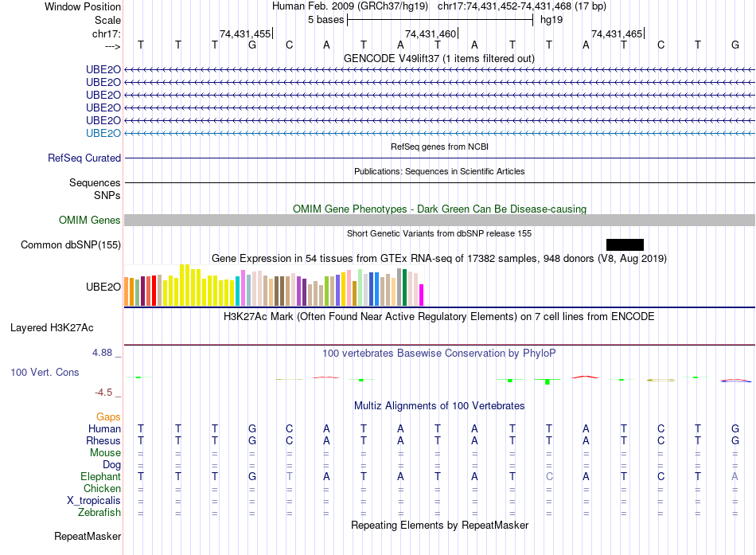756x555 pixels.
Task: Click the chr17: base position label
Action: pos(106,33)
